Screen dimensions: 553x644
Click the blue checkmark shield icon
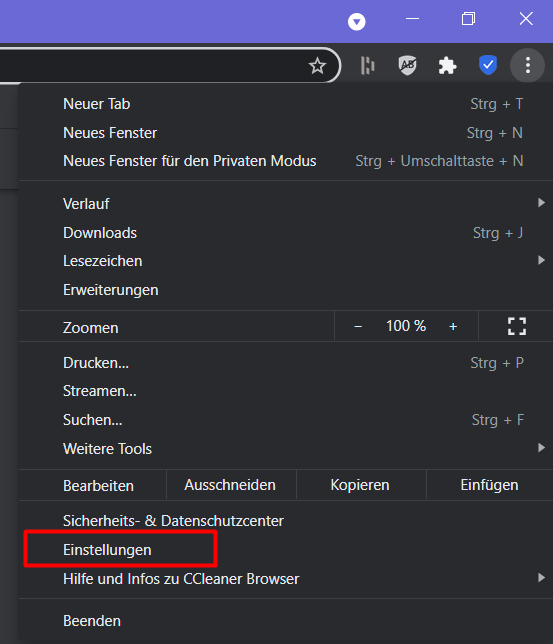488,65
